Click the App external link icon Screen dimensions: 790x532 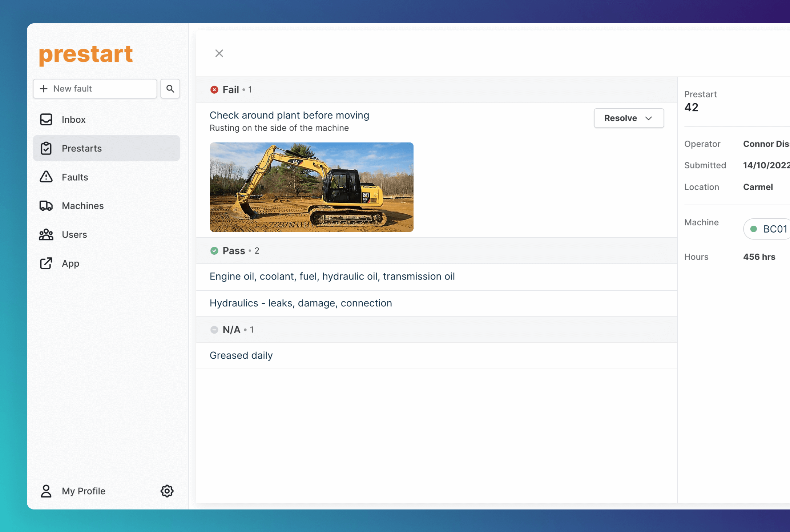click(x=46, y=263)
